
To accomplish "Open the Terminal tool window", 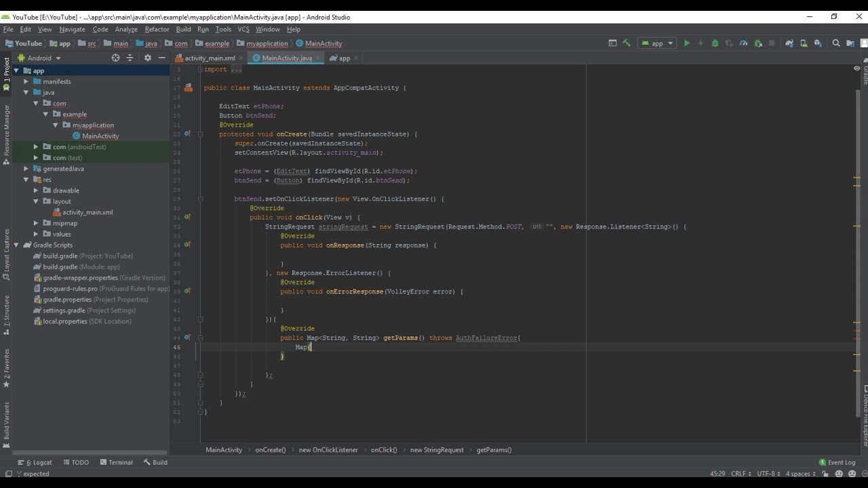I will (116, 462).
